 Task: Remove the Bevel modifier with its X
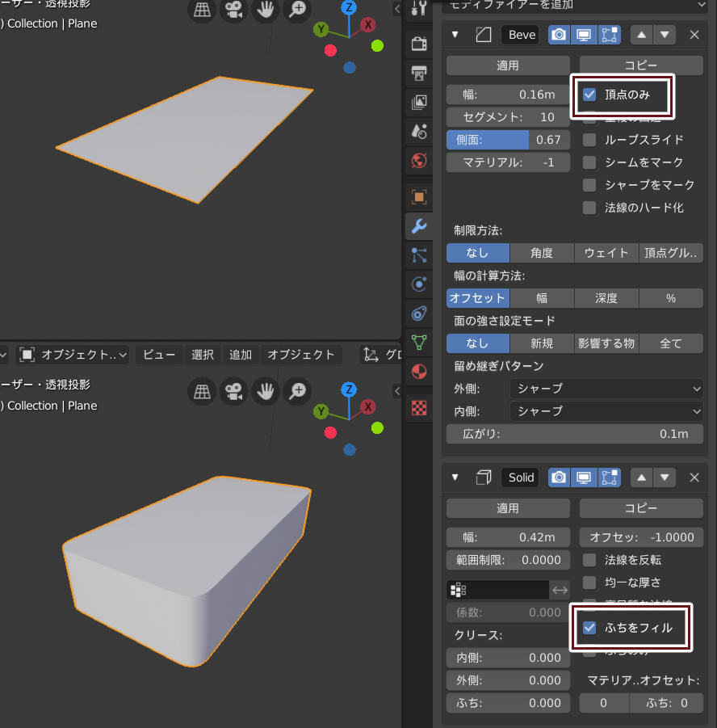(x=694, y=35)
